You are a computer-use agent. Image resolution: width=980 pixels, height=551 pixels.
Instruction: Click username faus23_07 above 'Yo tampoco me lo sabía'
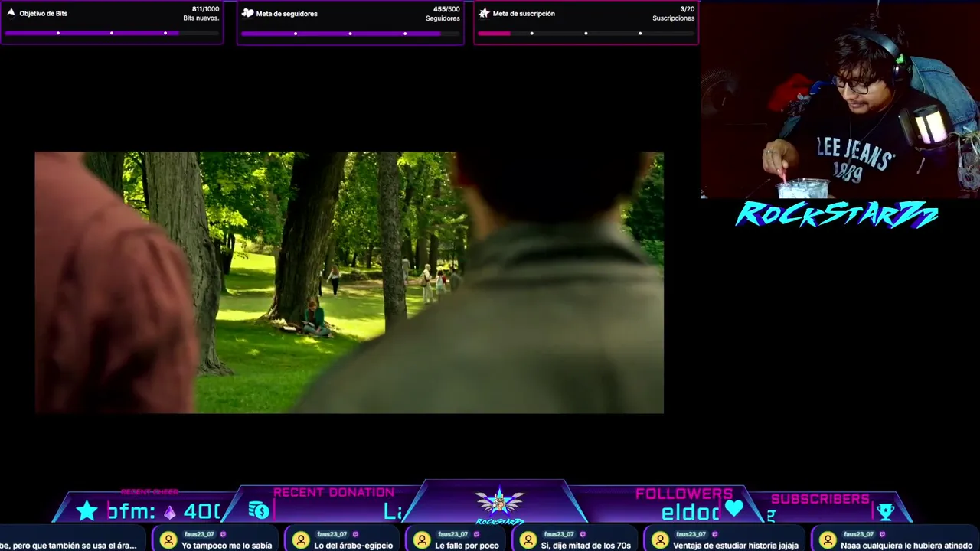click(200, 534)
